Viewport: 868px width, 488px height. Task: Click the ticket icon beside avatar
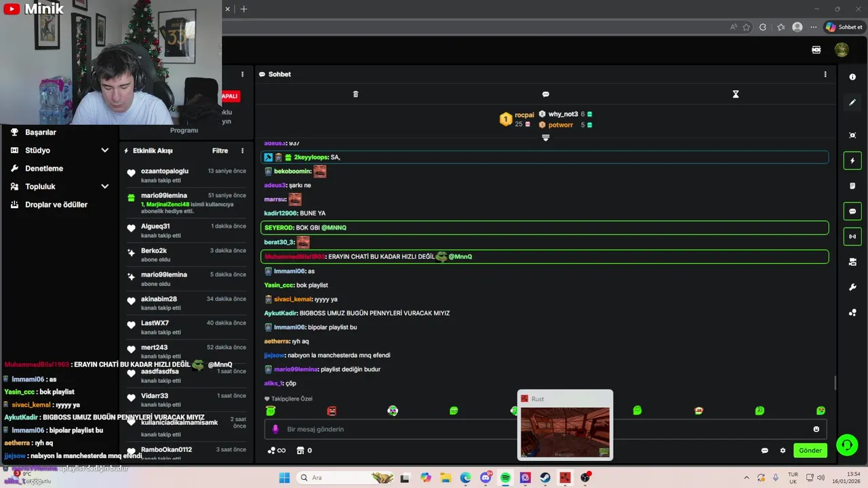816,49
